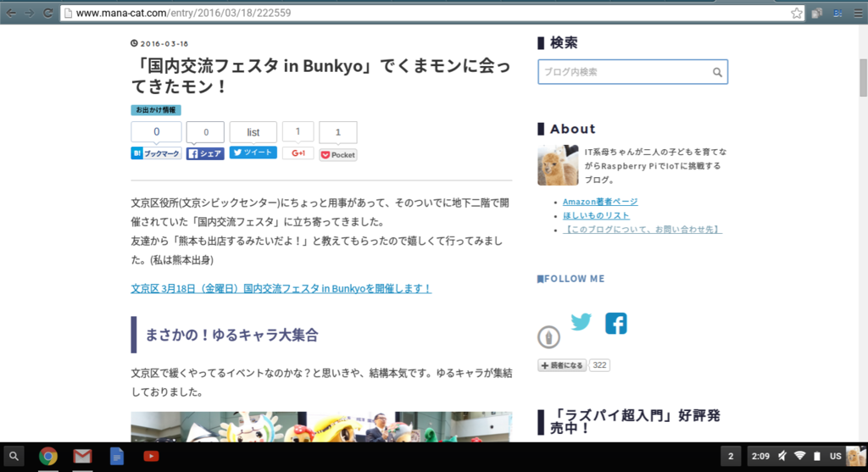Image resolution: width=868 pixels, height=472 pixels.
Task: Open the notification count 2 badge
Action: click(731, 457)
